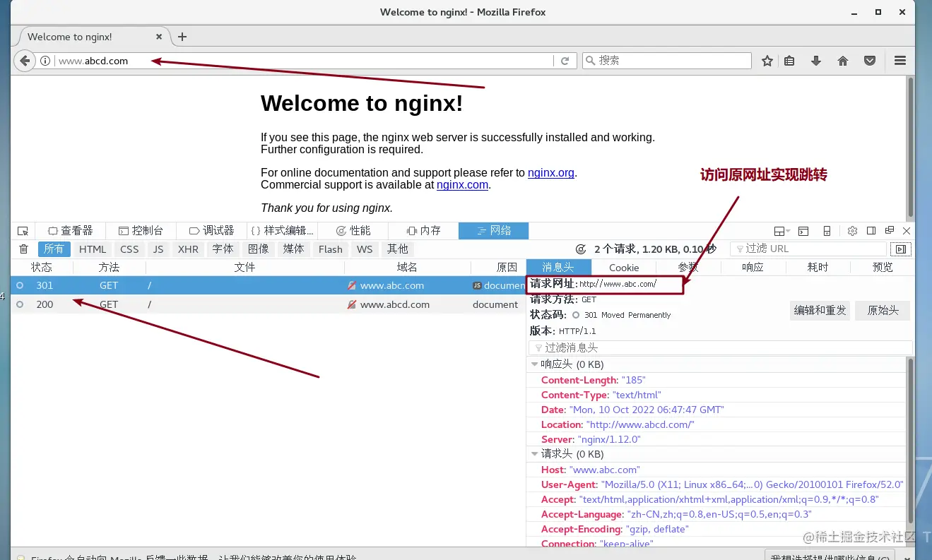
Task: Click the 过滤 URL filter field
Action: [x=808, y=249]
